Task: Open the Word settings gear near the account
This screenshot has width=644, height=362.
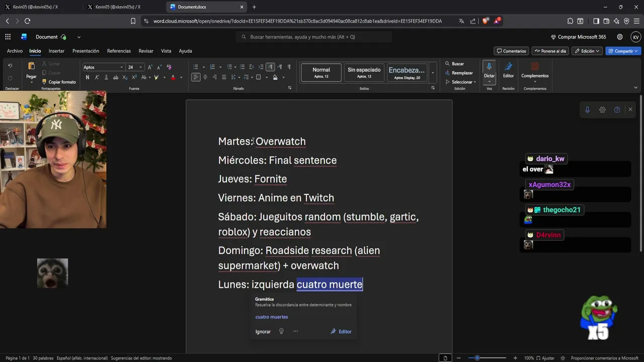Action: pyautogui.click(x=620, y=37)
